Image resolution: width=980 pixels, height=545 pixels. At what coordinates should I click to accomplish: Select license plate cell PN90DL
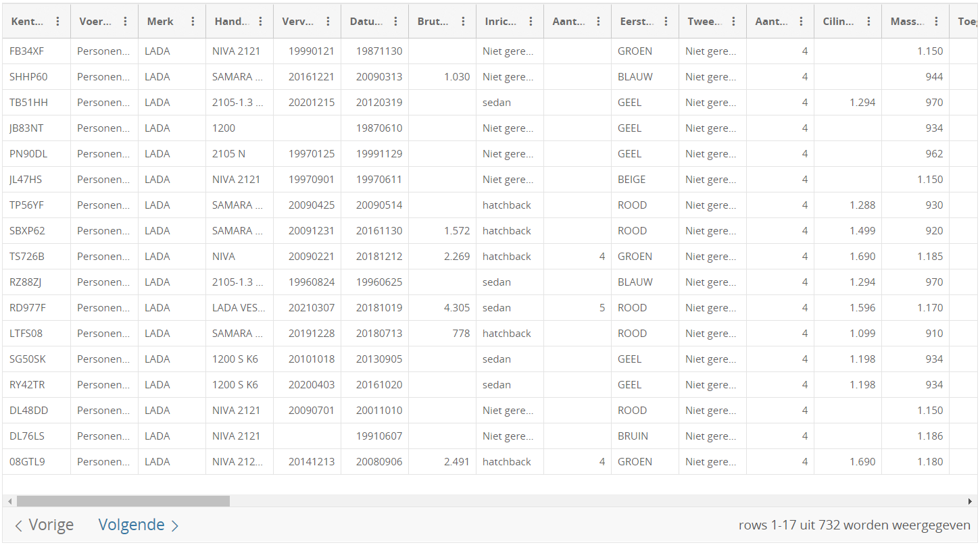36,154
